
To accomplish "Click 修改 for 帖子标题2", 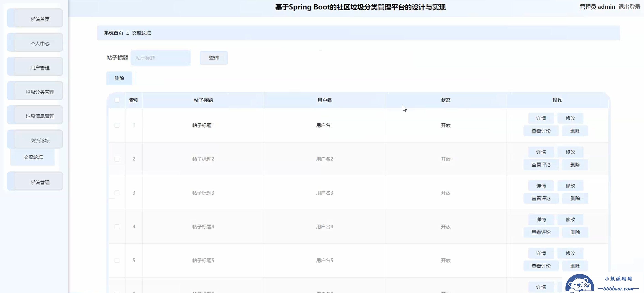I will coord(570,152).
